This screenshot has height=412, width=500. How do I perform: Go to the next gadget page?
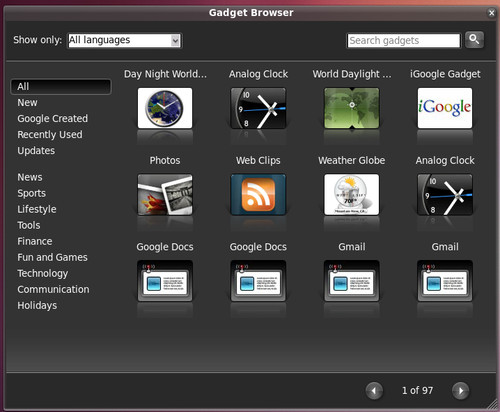tap(461, 390)
